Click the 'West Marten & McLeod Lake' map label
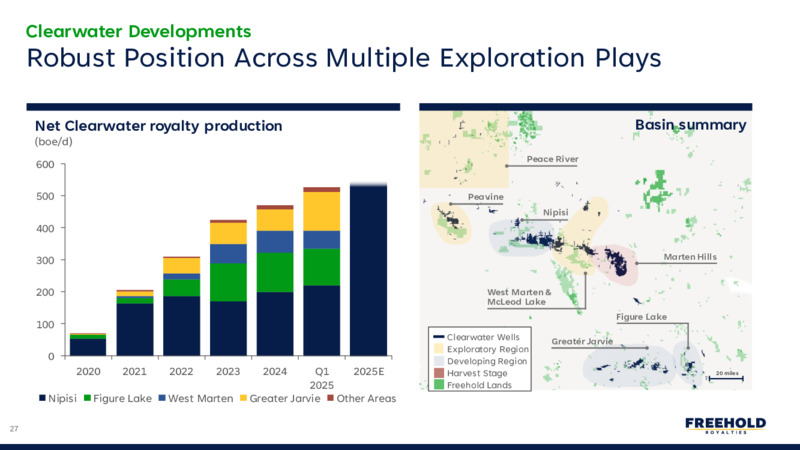 point(519,297)
